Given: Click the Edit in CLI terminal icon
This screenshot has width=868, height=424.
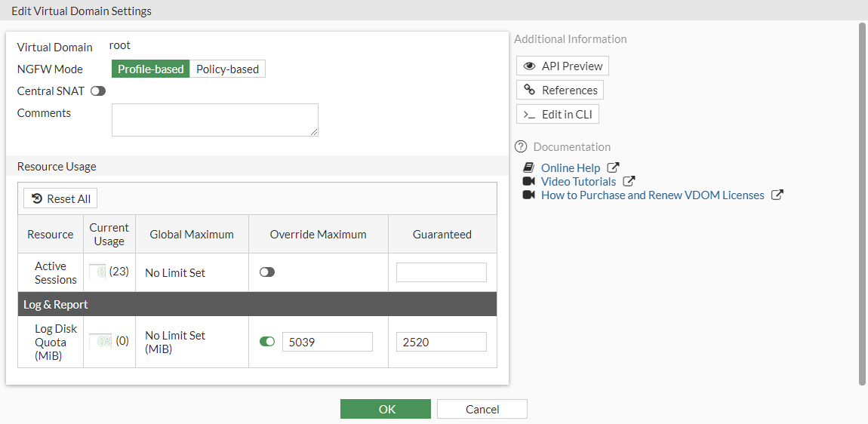Looking at the screenshot, I should 530,115.
